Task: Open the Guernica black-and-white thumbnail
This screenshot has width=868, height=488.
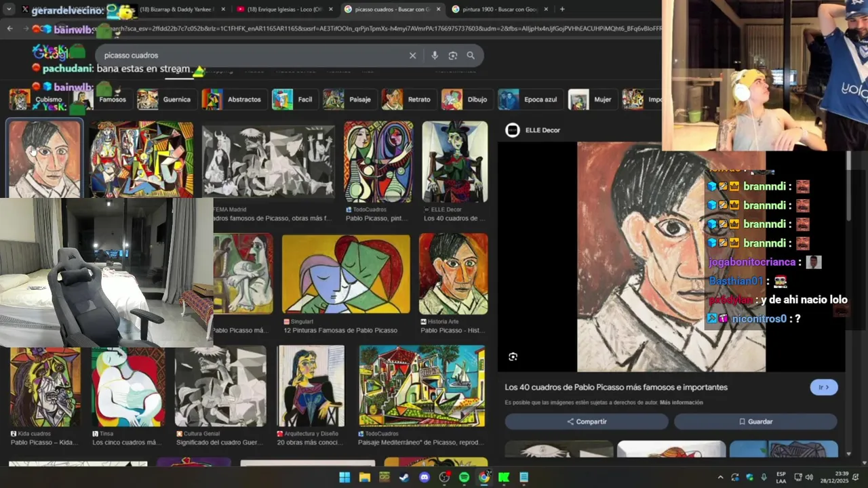Action: 269,161
